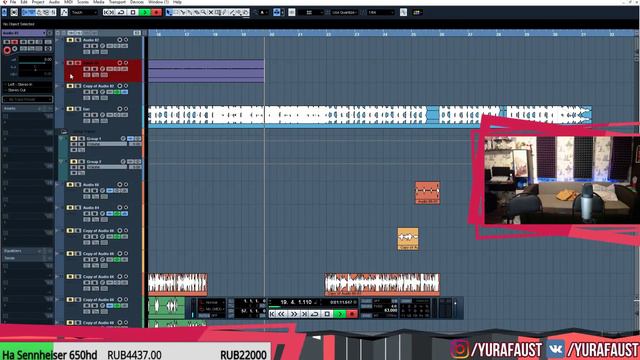640x360 pixels.
Task: Toggle Cycle in the floating transport panel
Action: click(x=315, y=314)
